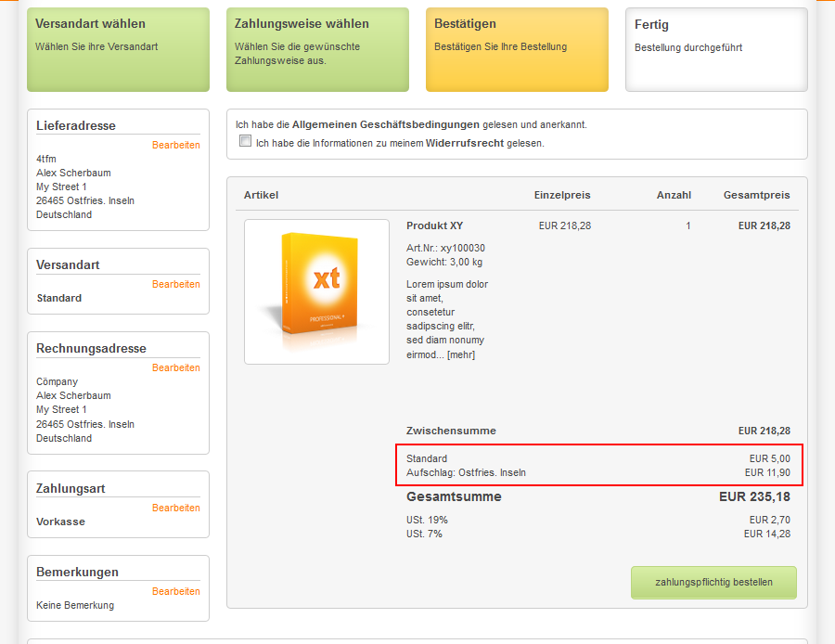This screenshot has width=835, height=644.
Task: Open the Widerrufsrecht information link
Action: [464, 143]
